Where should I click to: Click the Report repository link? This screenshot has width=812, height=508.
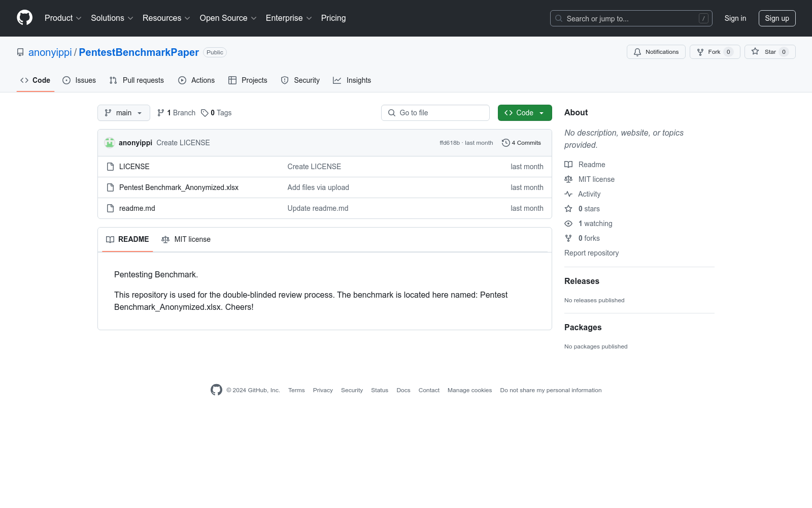point(591,253)
